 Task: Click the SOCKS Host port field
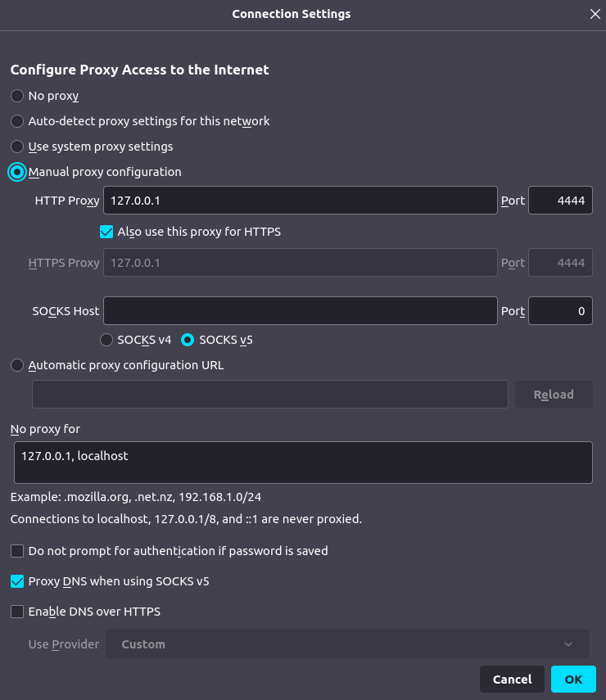pyautogui.click(x=560, y=311)
